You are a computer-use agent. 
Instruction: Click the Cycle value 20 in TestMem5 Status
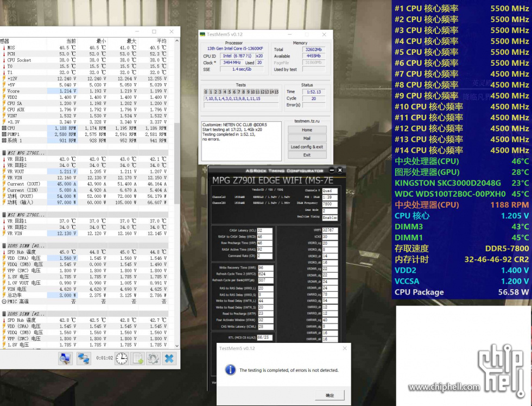point(314,98)
